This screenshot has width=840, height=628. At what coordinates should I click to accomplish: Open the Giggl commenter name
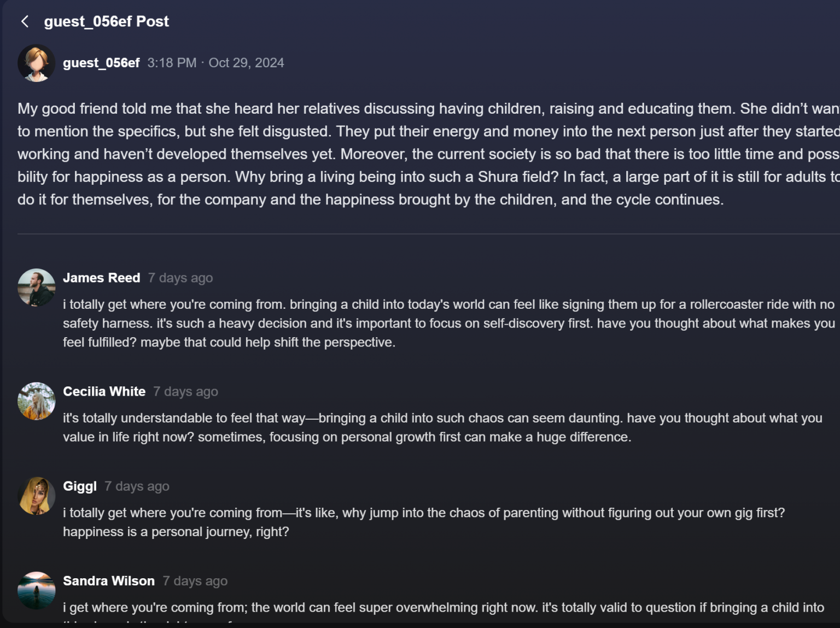80,486
